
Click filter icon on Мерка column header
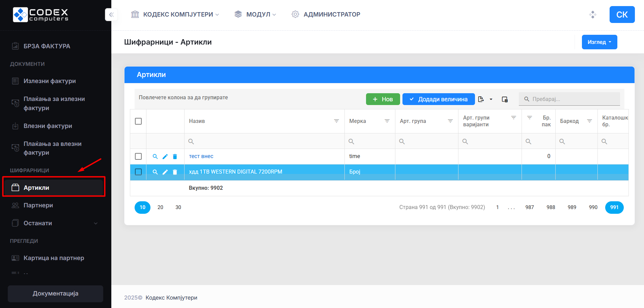pyautogui.click(x=387, y=121)
